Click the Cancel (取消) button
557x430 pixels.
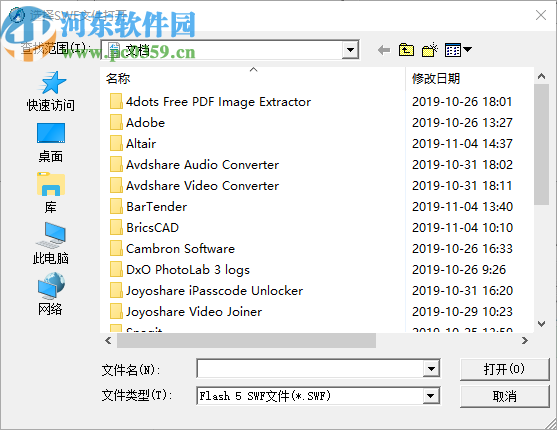click(504, 396)
